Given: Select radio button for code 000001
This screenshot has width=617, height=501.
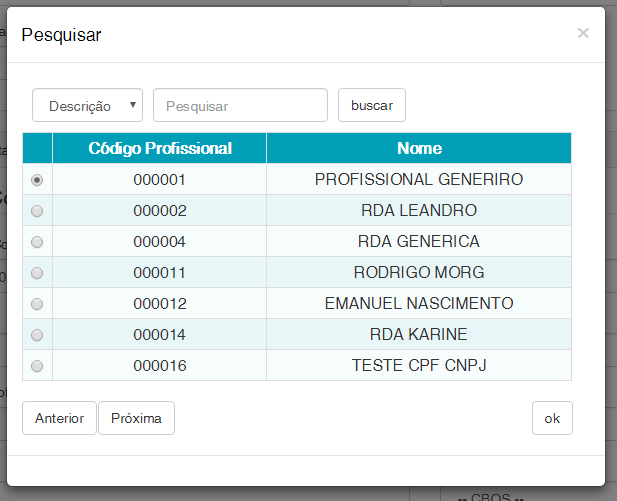Looking at the screenshot, I should pyautogui.click(x=38, y=180).
